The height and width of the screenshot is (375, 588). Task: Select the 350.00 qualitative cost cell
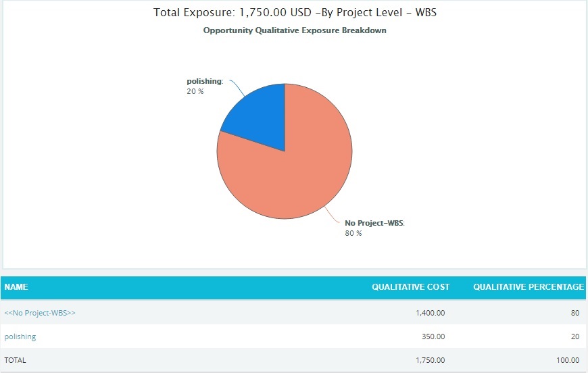click(433, 336)
